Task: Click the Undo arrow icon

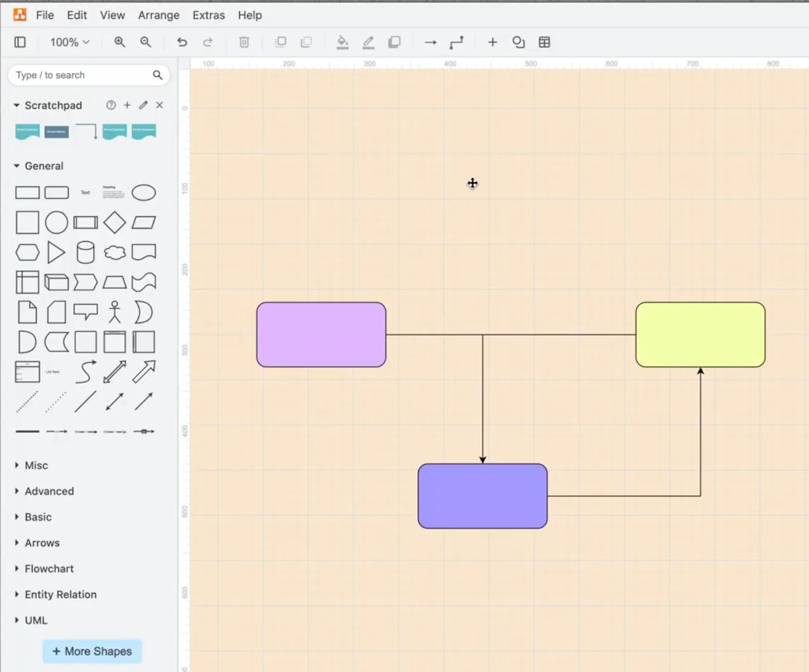Action: pos(182,42)
